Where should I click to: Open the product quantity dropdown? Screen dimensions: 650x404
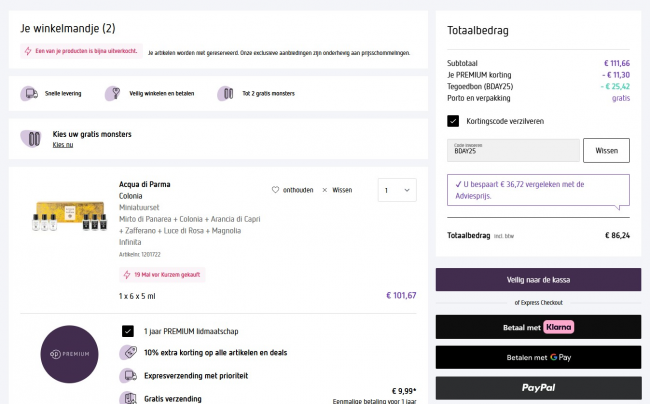(397, 190)
